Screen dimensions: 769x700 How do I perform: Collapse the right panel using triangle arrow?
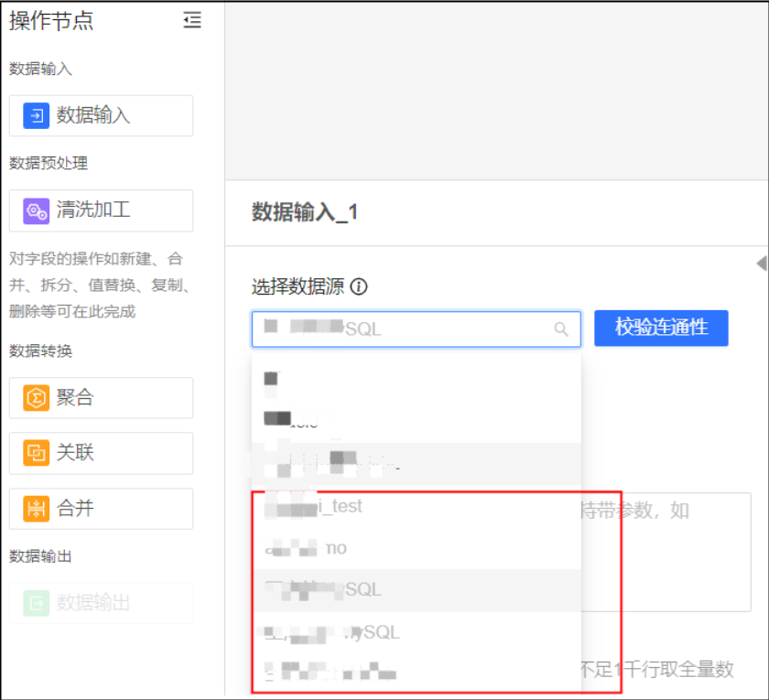761,264
